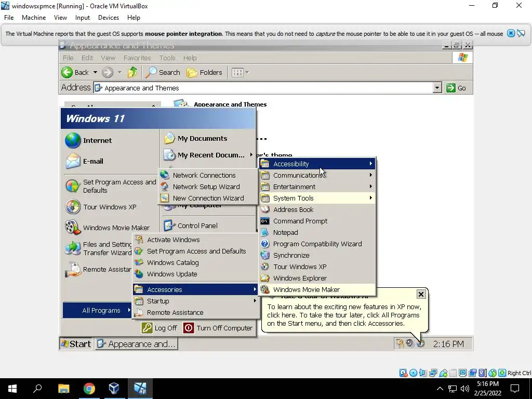The width and height of the screenshot is (532, 399).
Task: Click the Go button
Action: 456,88
